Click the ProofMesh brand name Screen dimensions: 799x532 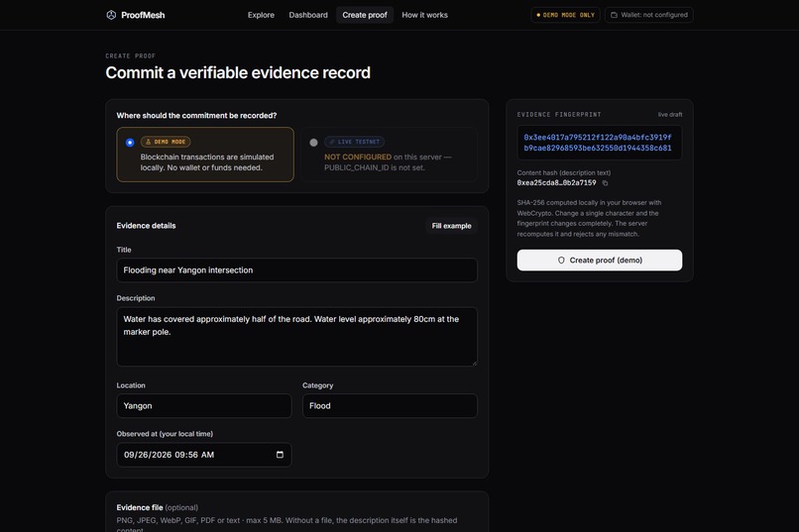pyautogui.click(x=143, y=15)
